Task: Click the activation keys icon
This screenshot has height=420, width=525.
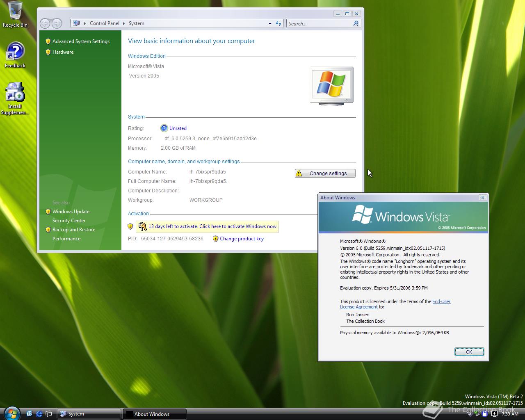Action: click(x=142, y=226)
